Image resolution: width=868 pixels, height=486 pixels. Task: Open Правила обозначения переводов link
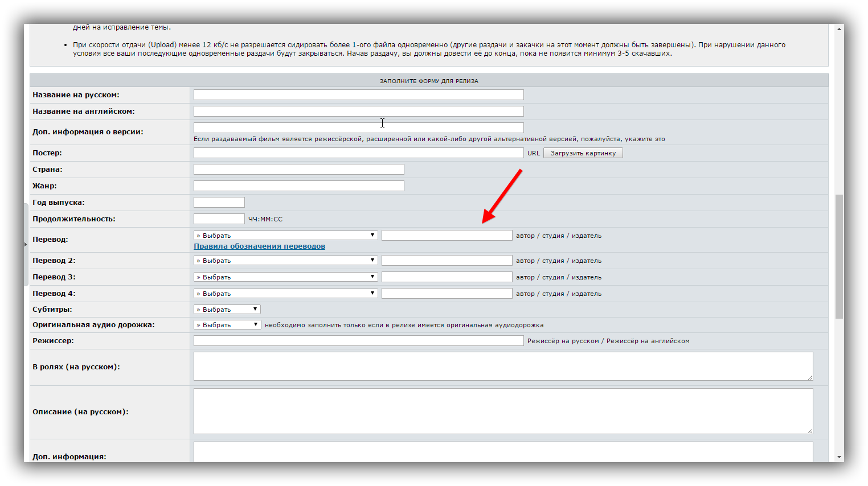[259, 246]
